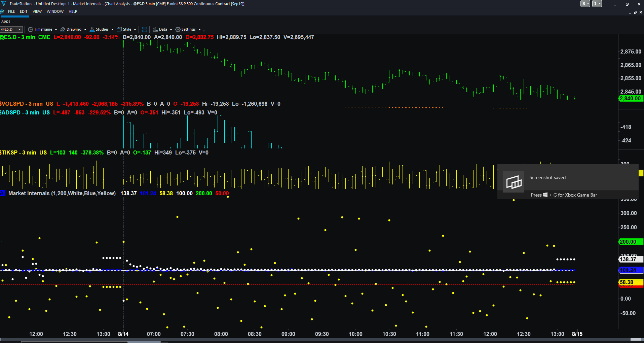Open the Settings gear icon
This screenshot has height=343, width=644.
[x=178, y=30]
